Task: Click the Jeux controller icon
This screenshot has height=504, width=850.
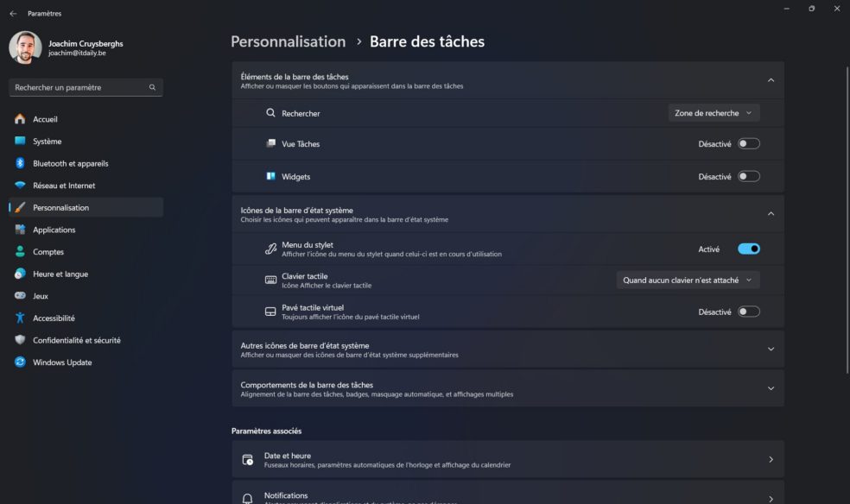Action: (20, 295)
